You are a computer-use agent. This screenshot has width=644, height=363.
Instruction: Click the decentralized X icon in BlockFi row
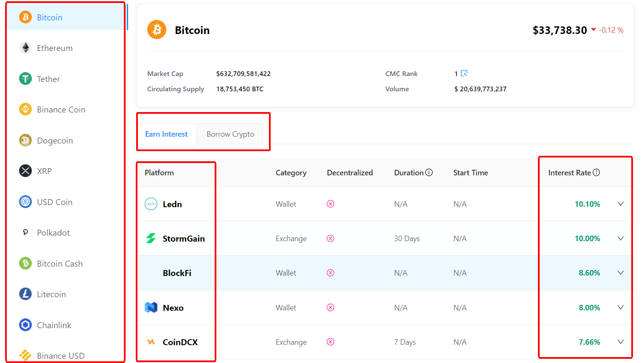(330, 273)
